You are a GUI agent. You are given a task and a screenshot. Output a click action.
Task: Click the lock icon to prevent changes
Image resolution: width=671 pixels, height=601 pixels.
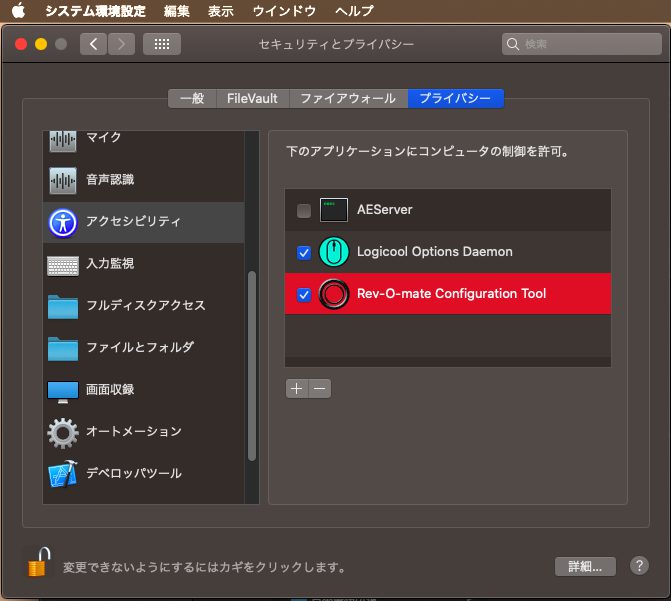click(x=38, y=564)
